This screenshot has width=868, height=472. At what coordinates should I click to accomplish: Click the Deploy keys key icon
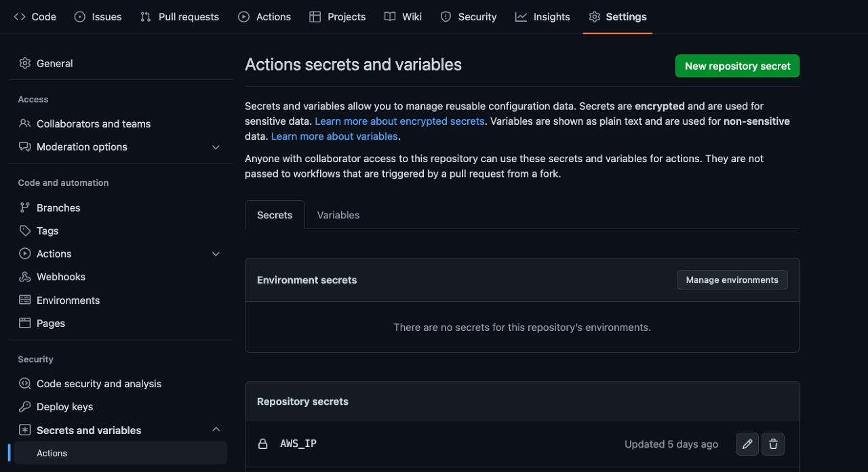pos(25,407)
